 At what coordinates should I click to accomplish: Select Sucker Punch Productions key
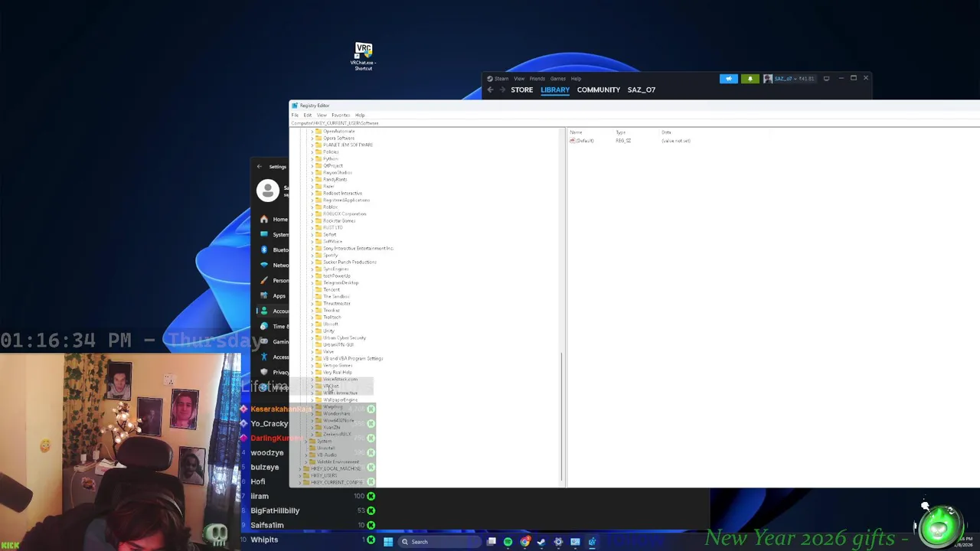click(x=350, y=262)
